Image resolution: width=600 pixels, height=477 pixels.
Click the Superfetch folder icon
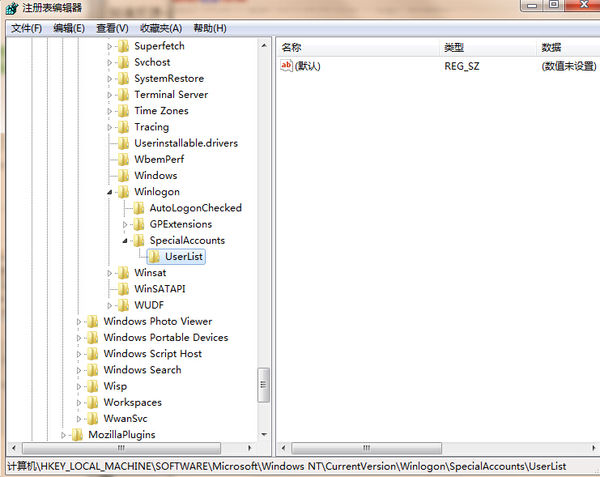(x=123, y=46)
